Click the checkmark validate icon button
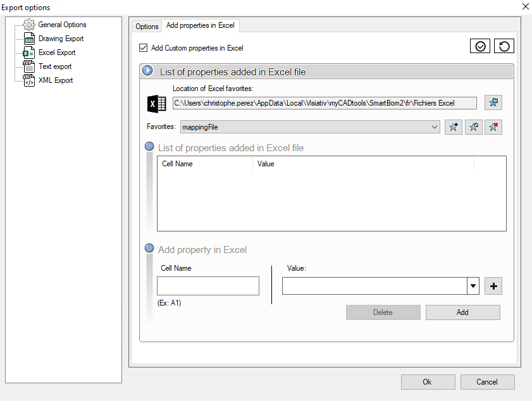 481,46
